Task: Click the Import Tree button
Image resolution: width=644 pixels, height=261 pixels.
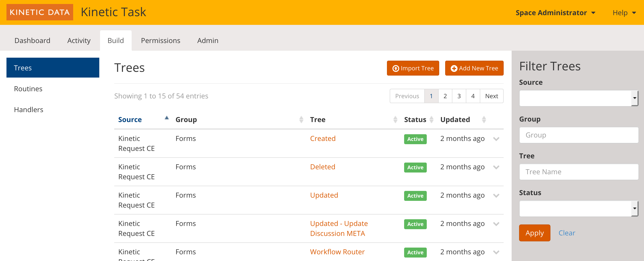Action: pos(413,68)
